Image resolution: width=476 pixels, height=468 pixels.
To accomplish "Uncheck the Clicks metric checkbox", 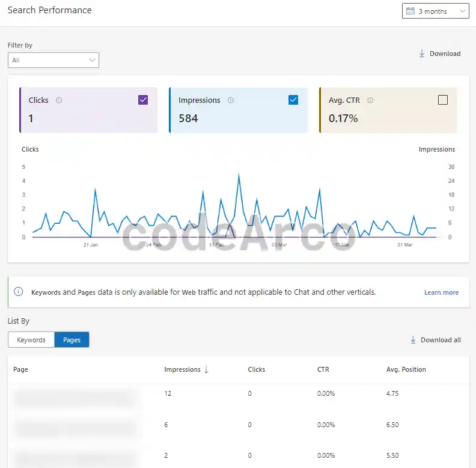I will (x=143, y=100).
